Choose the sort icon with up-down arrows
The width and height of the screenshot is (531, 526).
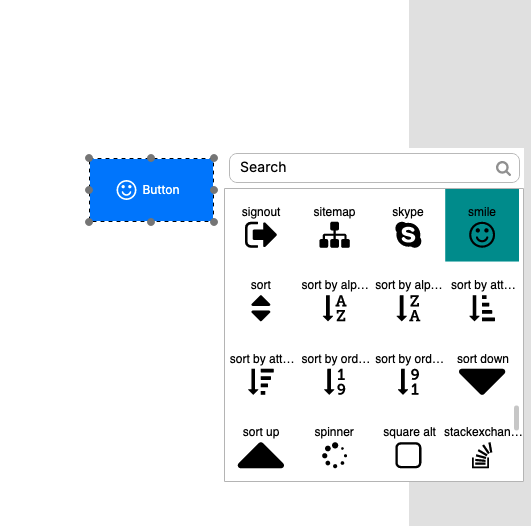[261, 308]
